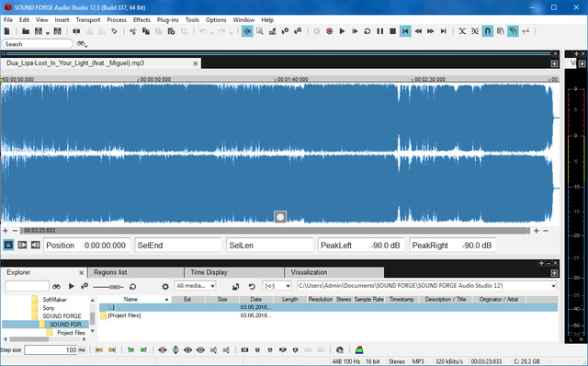Select the Sony folder in tree
Image resolution: width=588 pixels, height=366 pixels.
(48, 308)
